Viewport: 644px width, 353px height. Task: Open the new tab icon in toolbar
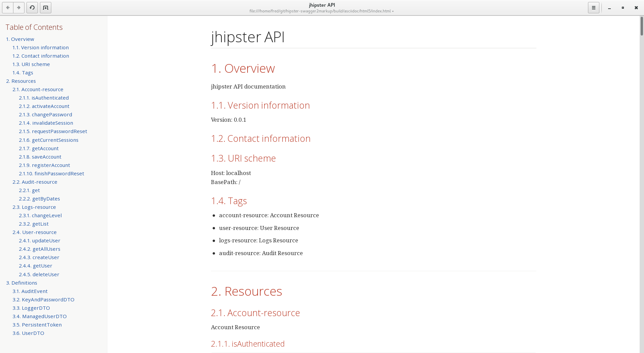click(x=46, y=8)
